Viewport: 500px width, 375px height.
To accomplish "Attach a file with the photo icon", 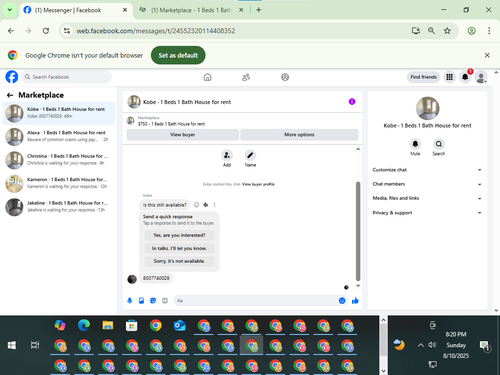I will [x=141, y=301].
